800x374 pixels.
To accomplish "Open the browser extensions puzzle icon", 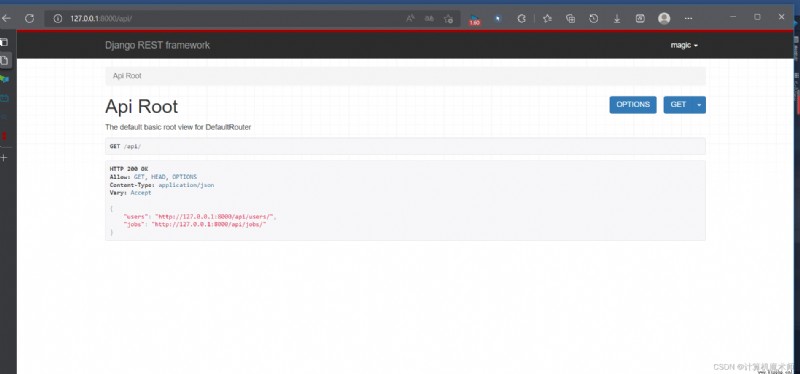I will click(x=521, y=18).
